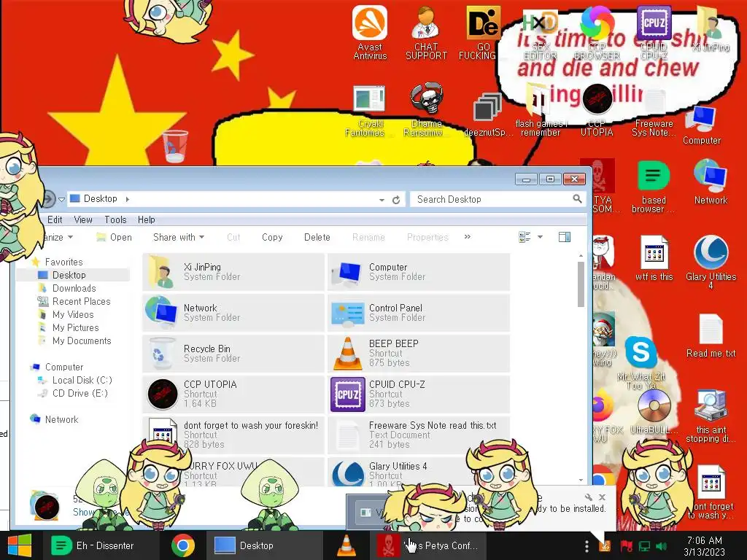Open the CPUID CPU-Z desktop shortcut

(x=654, y=32)
